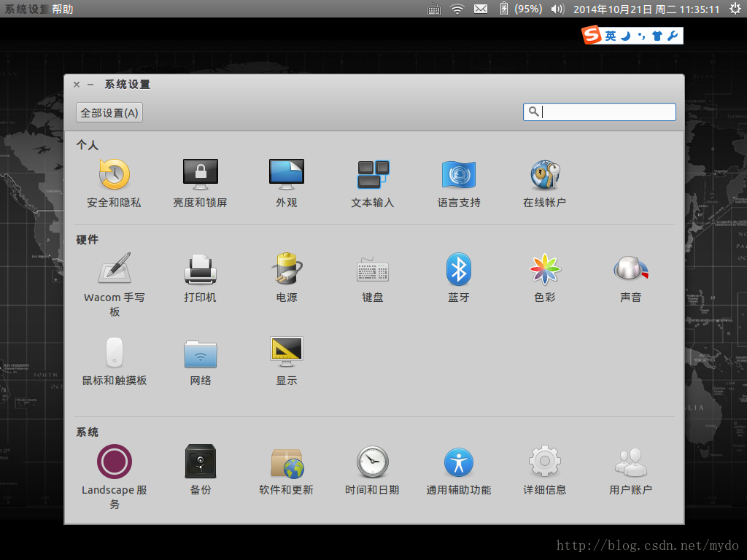
Task: Open Printers (打印机) settings
Action: (200, 278)
